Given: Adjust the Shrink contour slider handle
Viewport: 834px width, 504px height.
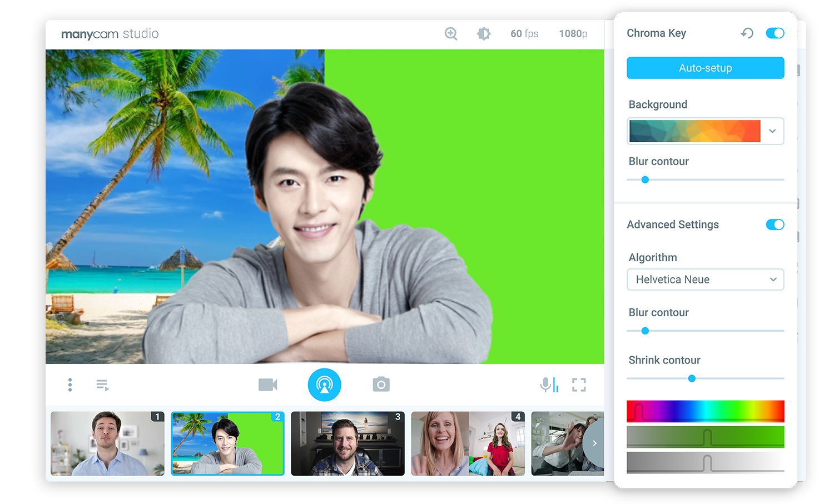Looking at the screenshot, I should tap(692, 378).
